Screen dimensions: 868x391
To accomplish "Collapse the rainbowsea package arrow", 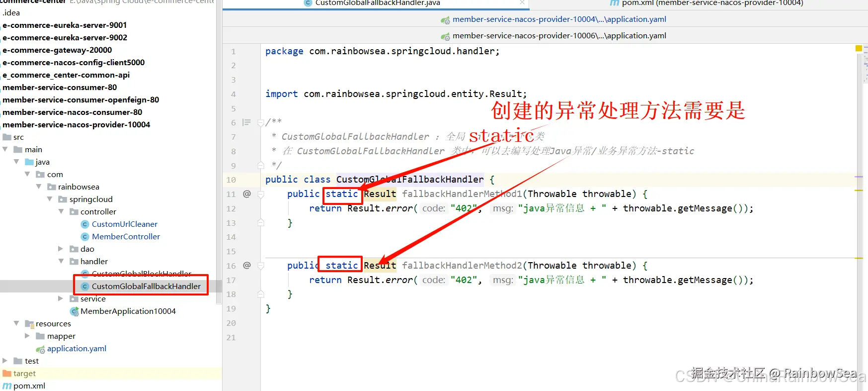I will [x=39, y=187].
